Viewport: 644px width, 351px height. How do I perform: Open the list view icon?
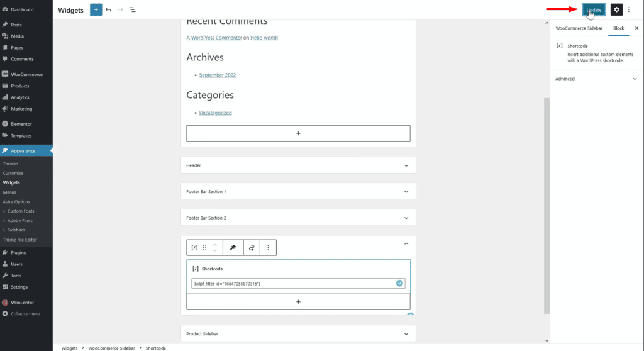(132, 10)
